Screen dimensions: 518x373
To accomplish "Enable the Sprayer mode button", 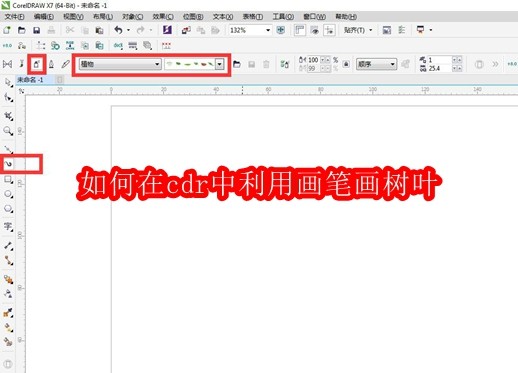I will coord(36,64).
